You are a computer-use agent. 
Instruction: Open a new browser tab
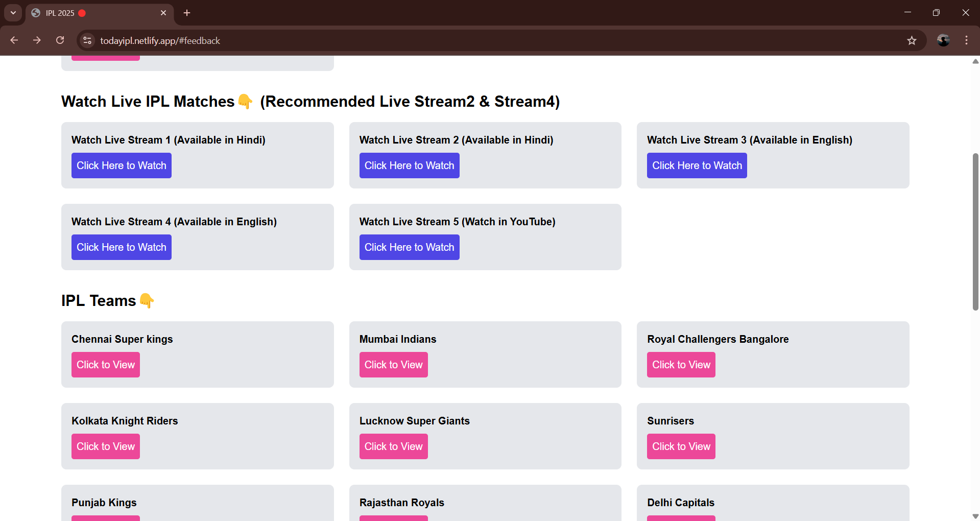click(186, 13)
